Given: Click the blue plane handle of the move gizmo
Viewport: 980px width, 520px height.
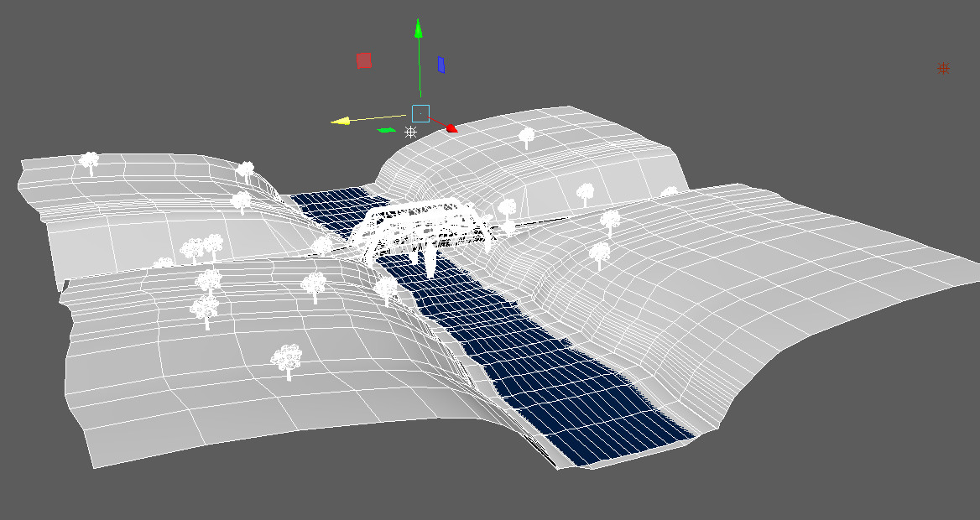Looking at the screenshot, I should [x=440, y=65].
